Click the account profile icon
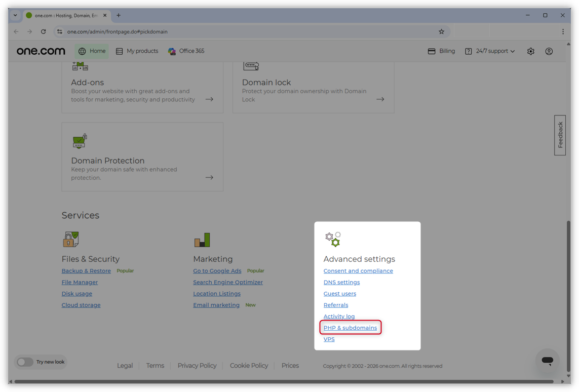579x392 pixels. [x=549, y=51]
